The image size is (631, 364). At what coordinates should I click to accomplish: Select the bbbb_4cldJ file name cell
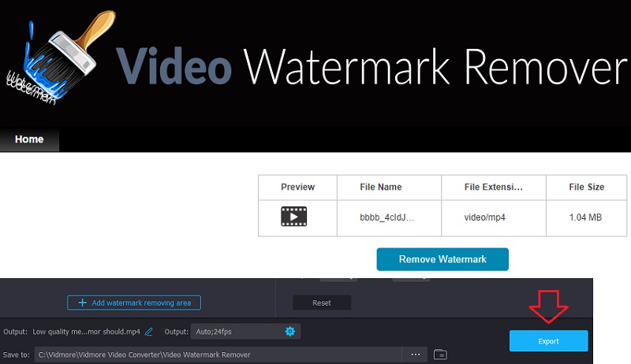coord(389,216)
